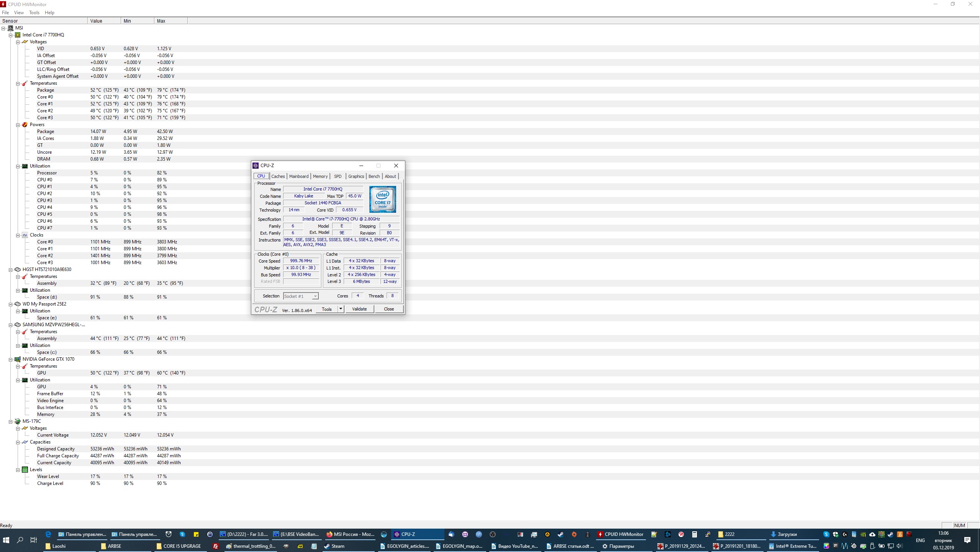Click the Sensor column header
The height and width of the screenshot is (552, 980).
[x=44, y=21]
